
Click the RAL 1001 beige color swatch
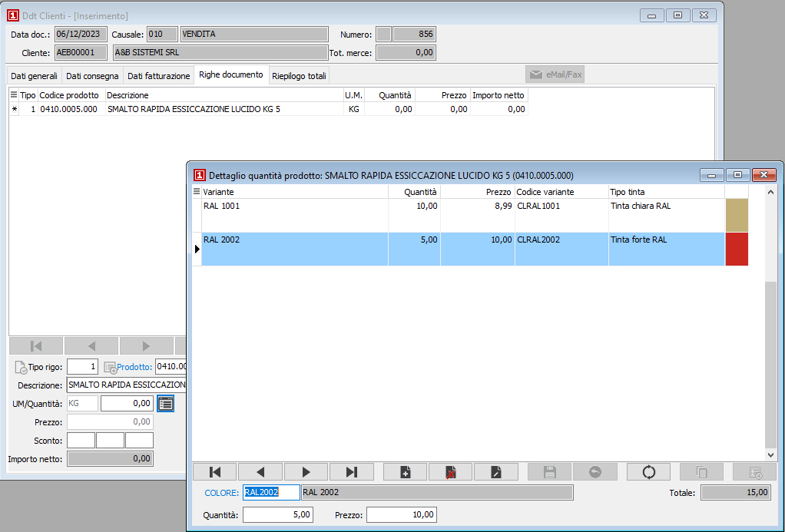pos(737,215)
